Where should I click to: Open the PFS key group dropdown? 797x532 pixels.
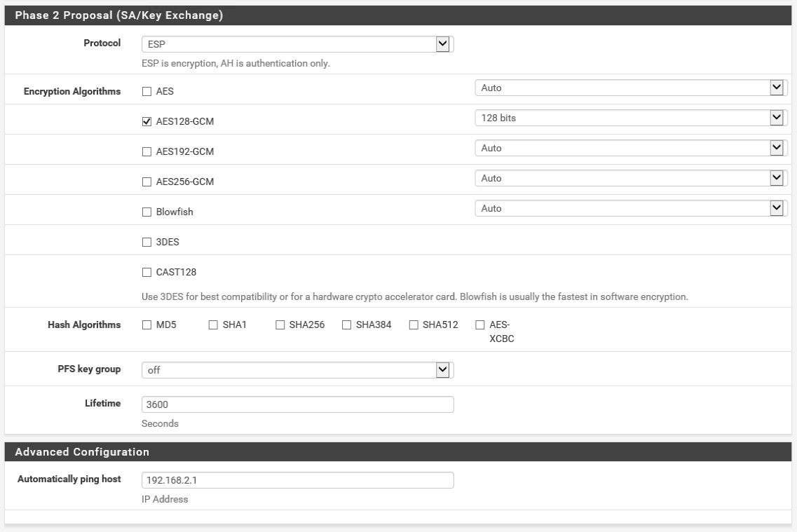297,369
